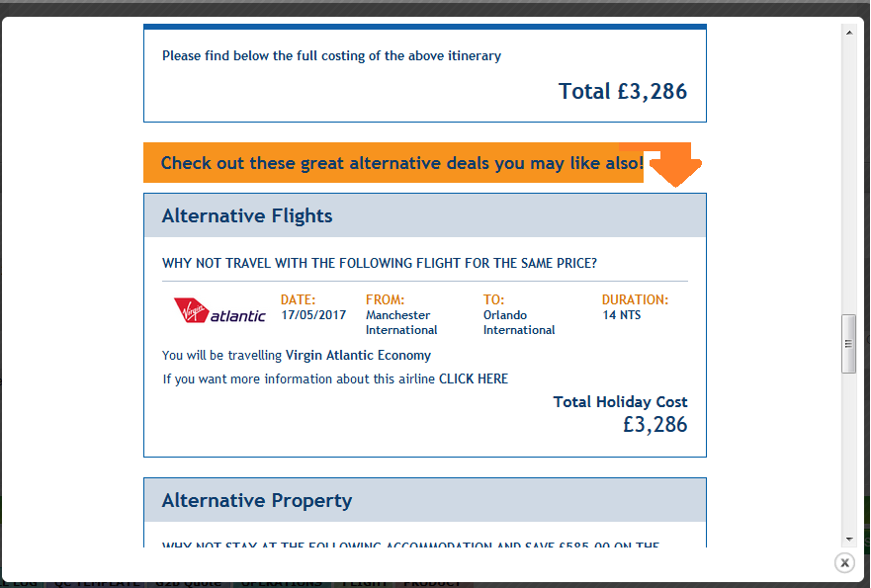Click the orange downward arrow icon

(x=675, y=166)
